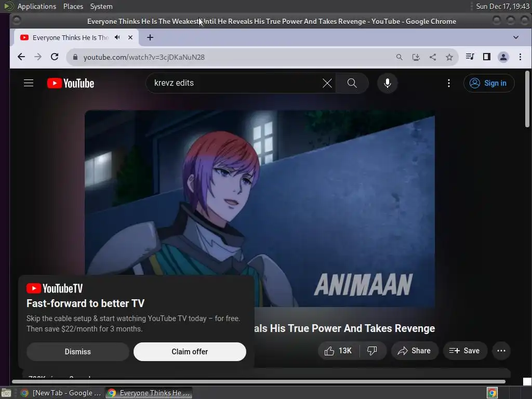
Task: Open the Places menu
Action: pyautogui.click(x=73, y=6)
